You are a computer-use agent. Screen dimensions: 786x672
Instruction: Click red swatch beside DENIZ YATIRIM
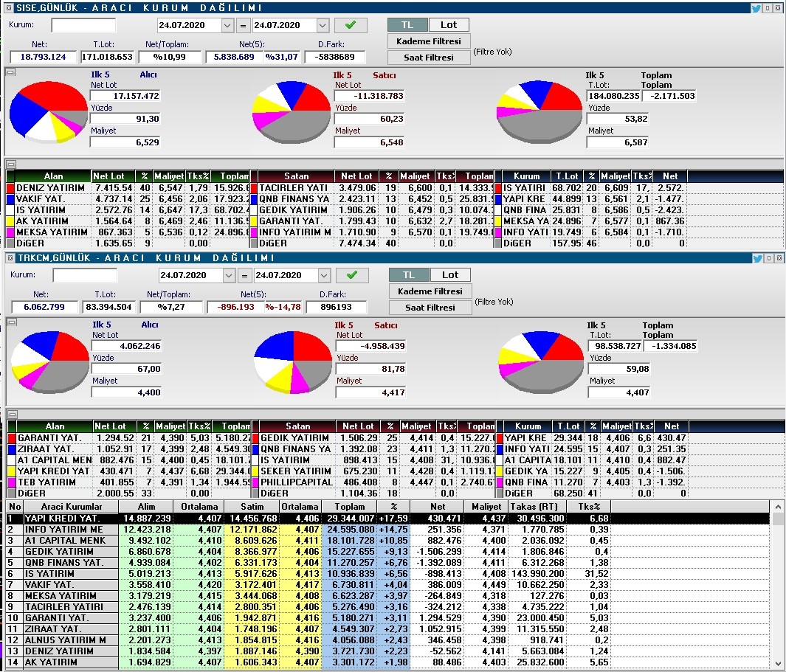pos(10,188)
